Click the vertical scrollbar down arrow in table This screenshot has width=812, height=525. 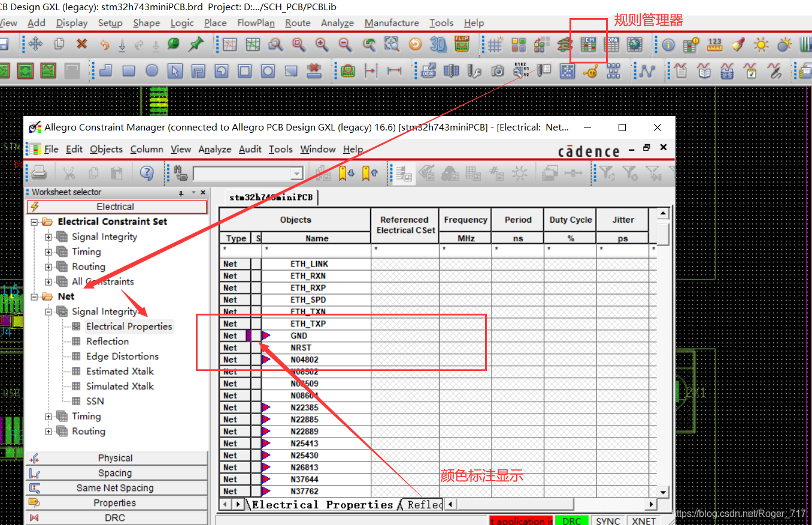tap(663, 492)
